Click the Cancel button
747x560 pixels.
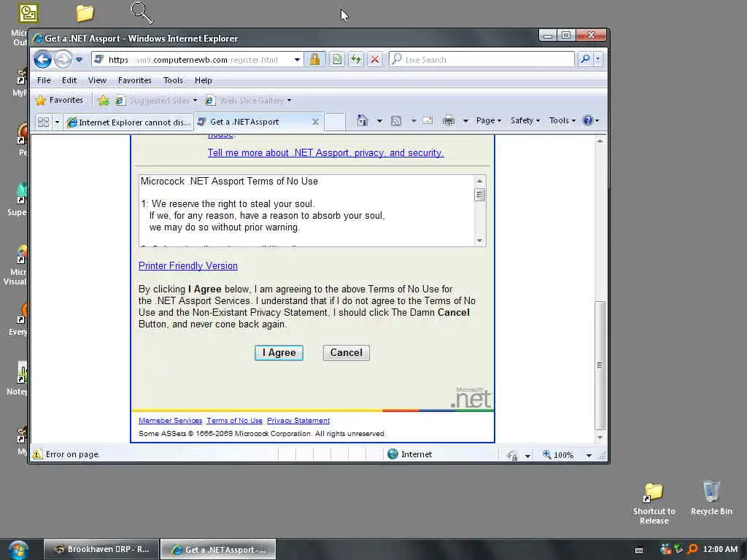pos(347,353)
